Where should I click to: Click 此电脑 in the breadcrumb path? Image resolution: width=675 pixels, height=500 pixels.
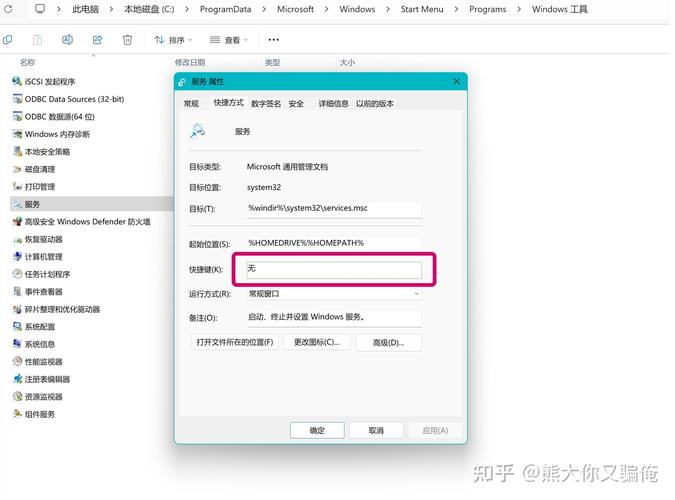(x=85, y=9)
